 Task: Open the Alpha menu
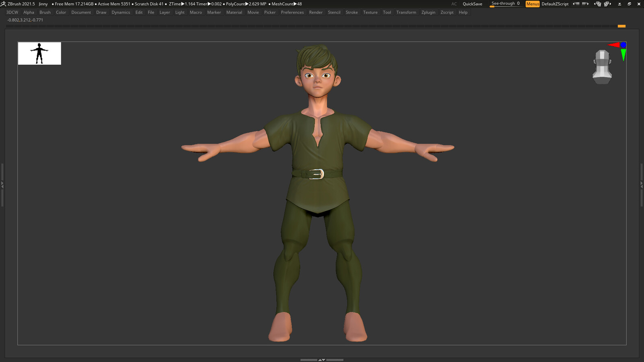(29, 12)
